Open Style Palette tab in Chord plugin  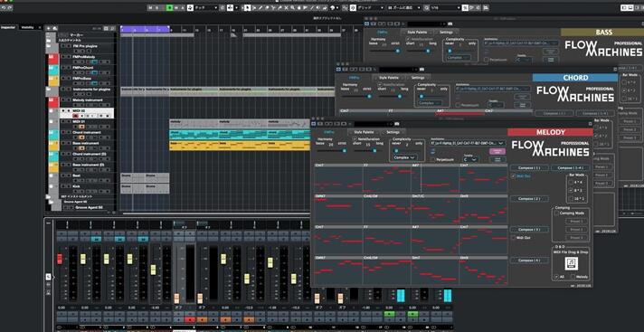click(x=388, y=77)
